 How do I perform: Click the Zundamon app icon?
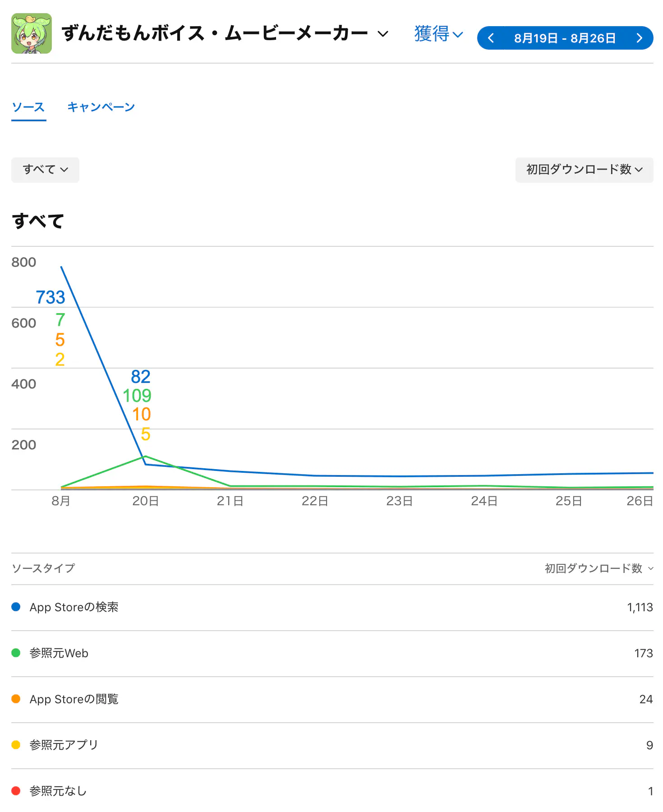pyautogui.click(x=32, y=33)
